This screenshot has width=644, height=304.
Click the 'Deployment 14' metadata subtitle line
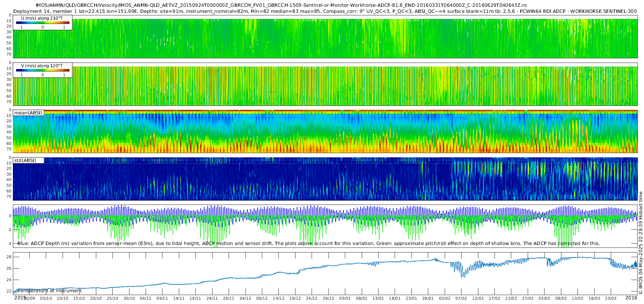point(325,11)
